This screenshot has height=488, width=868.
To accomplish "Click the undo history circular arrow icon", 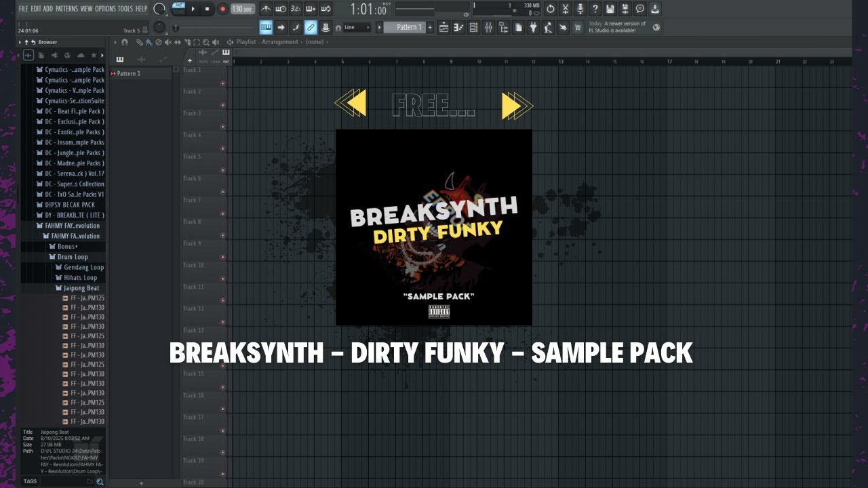I will pos(551,9).
